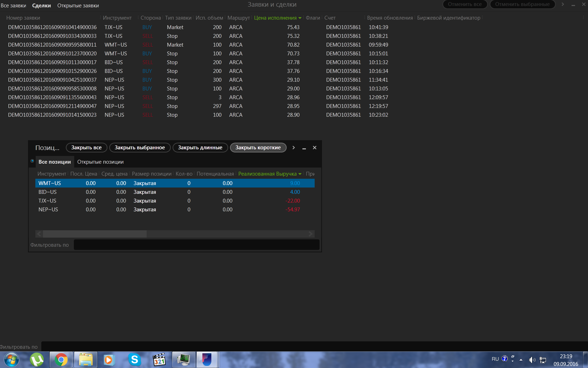The width and height of the screenshot is (588, 368).
Task: Select order DEMO10358612016090910334300033
Action: point(52,36)
